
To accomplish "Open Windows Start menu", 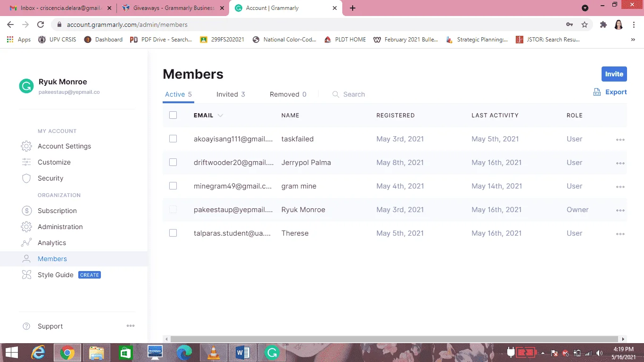I will 12,352.
